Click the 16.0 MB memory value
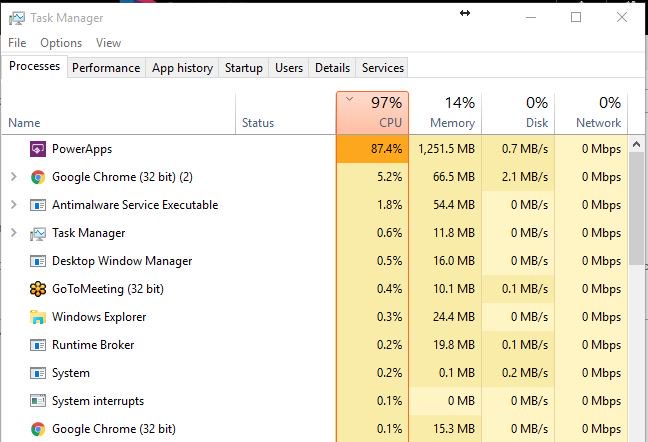Viewport: 648px width, 442px height. (454, 261)
